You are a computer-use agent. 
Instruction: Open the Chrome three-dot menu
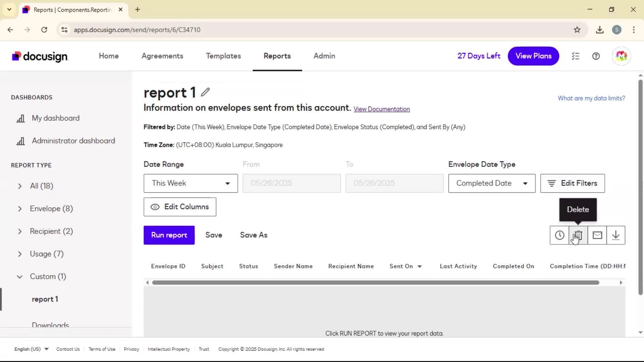point(634,30)
